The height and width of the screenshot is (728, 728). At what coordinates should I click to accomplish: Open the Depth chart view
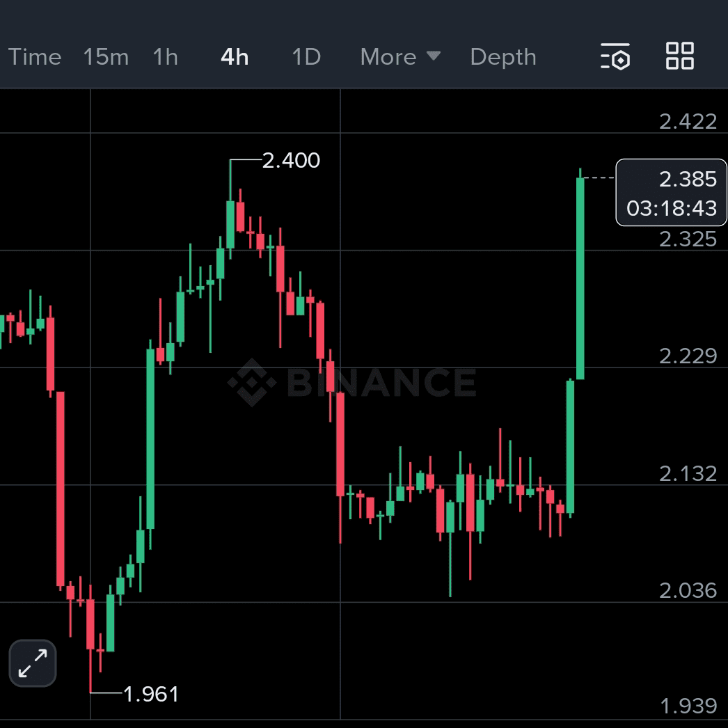click(503, 57)
